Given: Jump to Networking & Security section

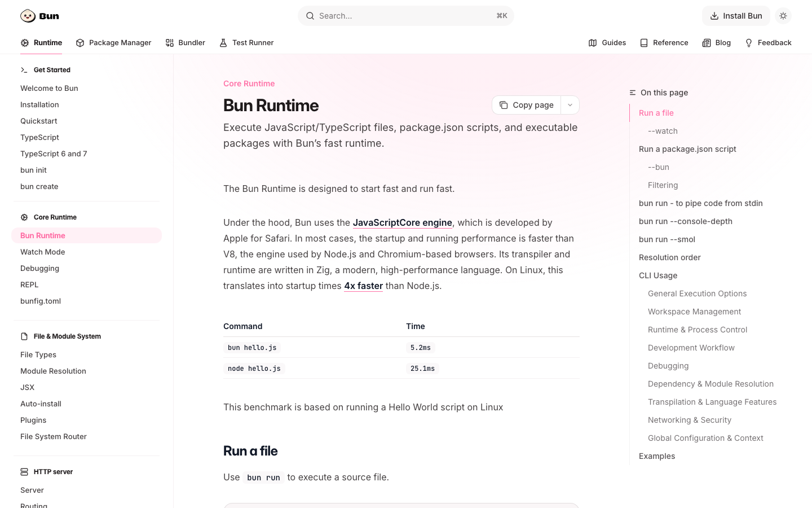Looking at the screenshot, I should pos(690,420).
